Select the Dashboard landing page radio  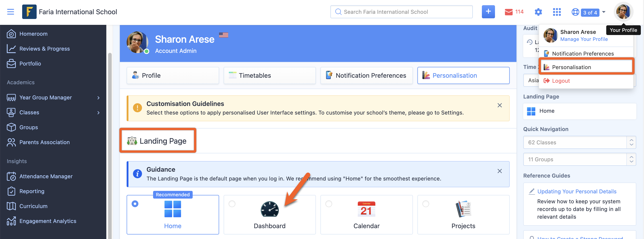(x=232, y=204)
